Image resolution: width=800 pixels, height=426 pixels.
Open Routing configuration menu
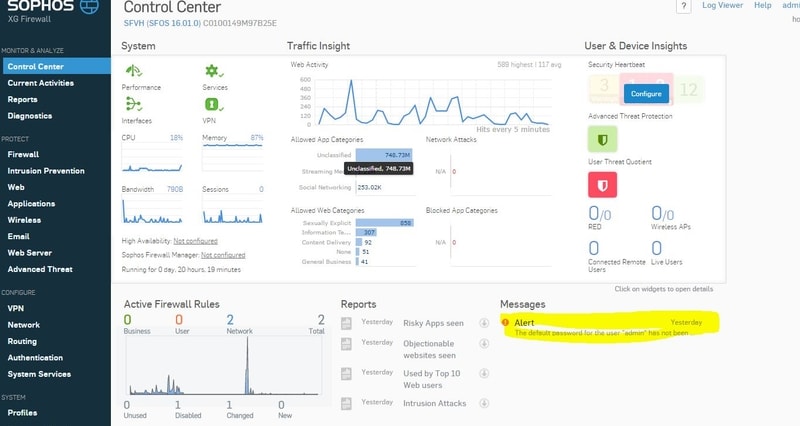point(22,341)
